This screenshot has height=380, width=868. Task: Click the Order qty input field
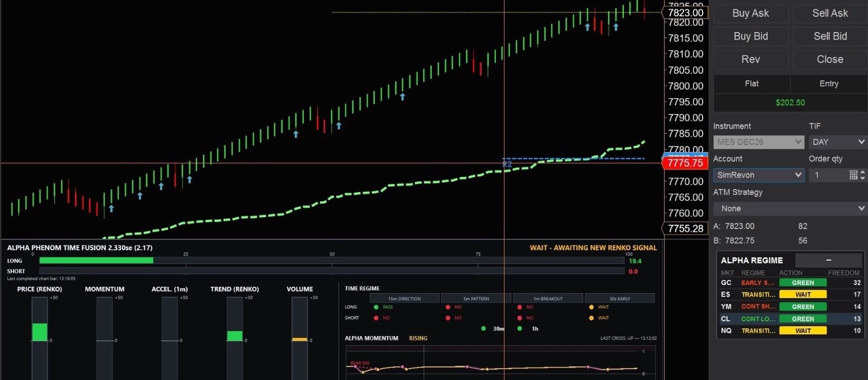[x=828, y=175]
